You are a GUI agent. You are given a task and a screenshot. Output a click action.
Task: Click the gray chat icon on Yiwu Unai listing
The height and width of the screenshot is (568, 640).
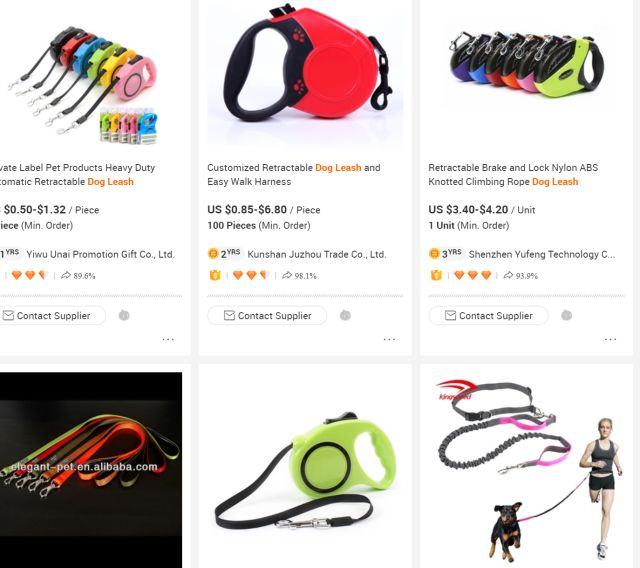(124, 315)
